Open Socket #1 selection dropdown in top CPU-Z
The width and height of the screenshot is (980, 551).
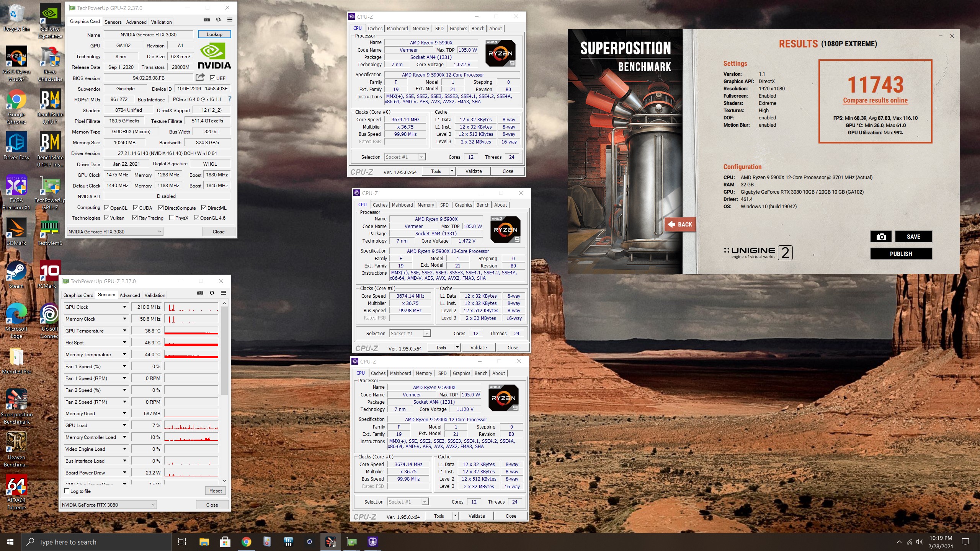pos(405,157)
